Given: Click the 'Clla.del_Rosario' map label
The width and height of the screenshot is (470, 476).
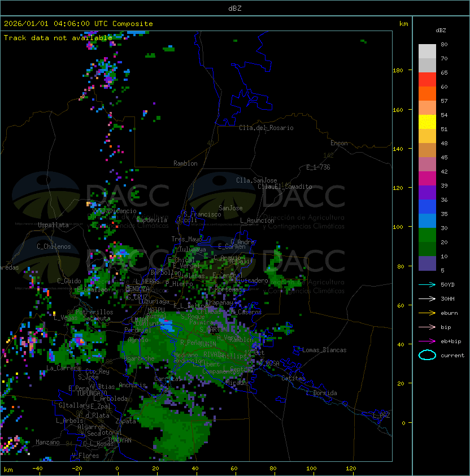Looking at the screenshot, I should 266,128.
